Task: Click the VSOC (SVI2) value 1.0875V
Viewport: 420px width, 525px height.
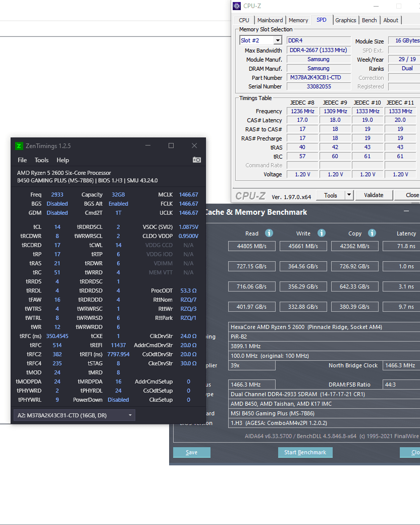Action: click(x=189, y=227)
